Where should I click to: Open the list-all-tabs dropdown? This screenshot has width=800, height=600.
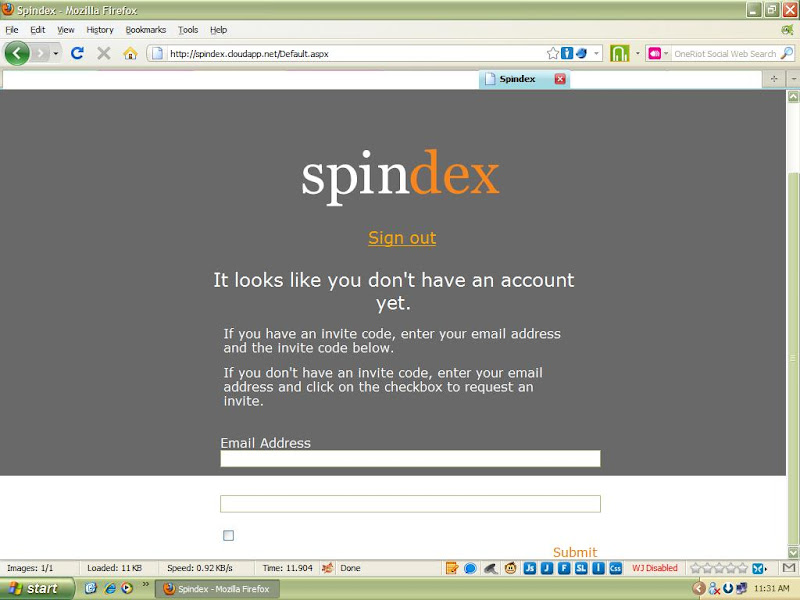point(793,79)
